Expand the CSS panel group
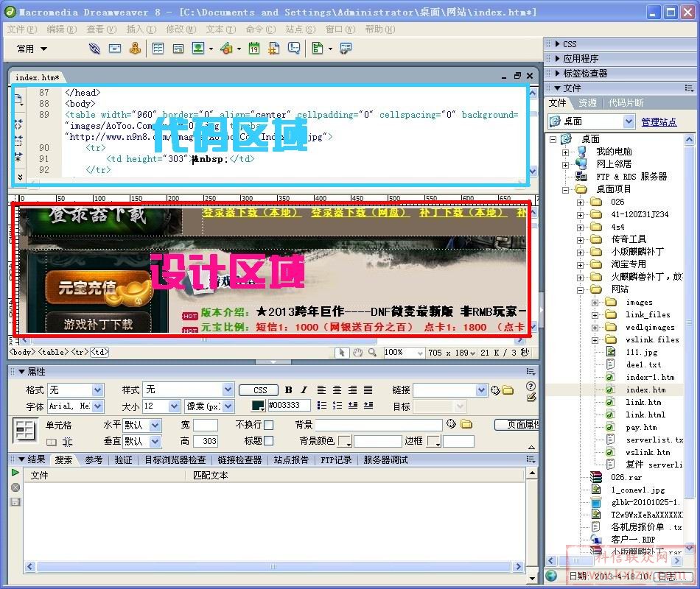Image resolution: width=700 pixels, height=589 pixels. tap(558, 43)
